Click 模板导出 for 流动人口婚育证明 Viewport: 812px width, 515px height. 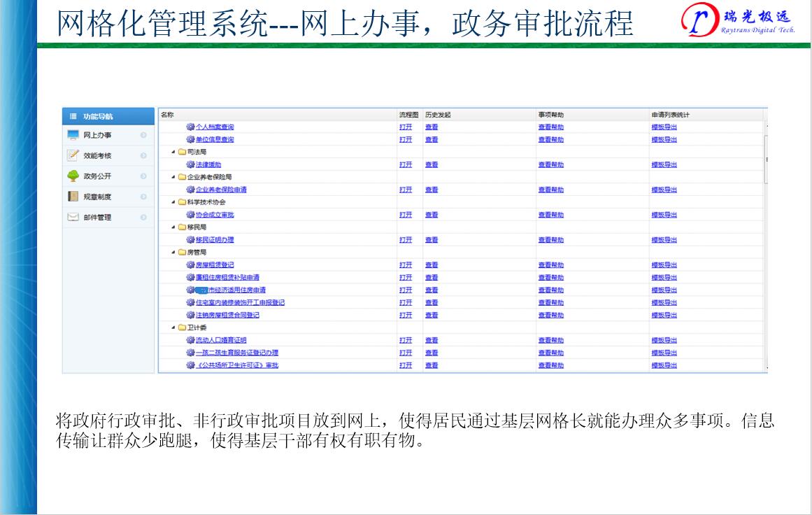coord(664,340)
